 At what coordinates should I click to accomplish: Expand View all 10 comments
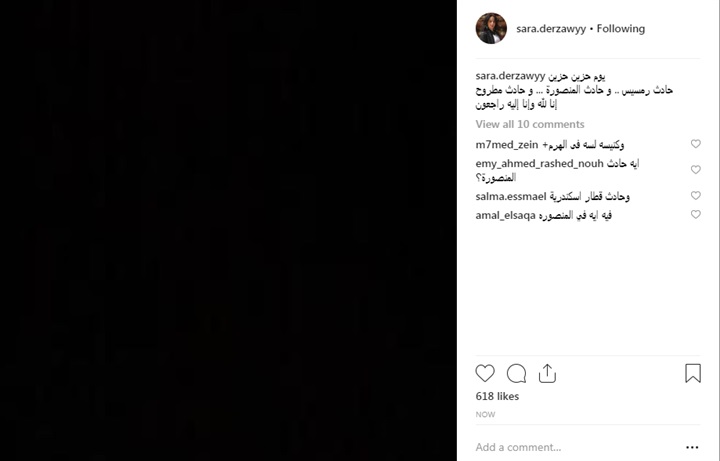point(530,124)
